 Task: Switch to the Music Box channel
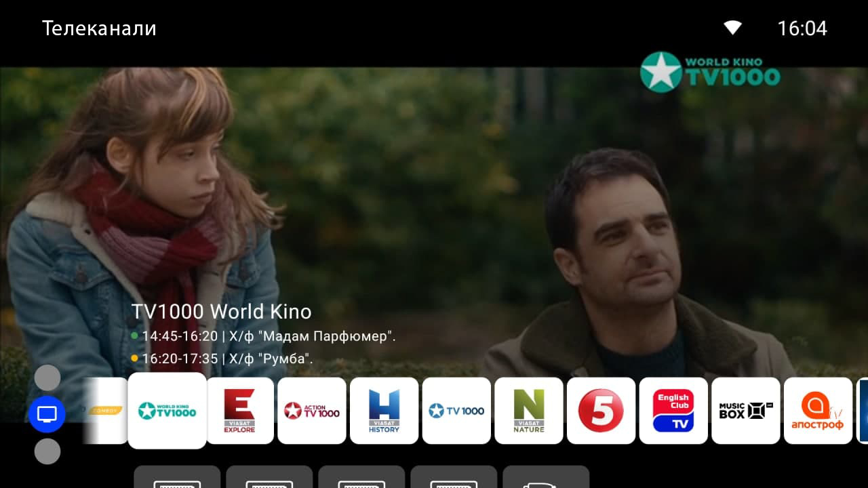point(746,411)
